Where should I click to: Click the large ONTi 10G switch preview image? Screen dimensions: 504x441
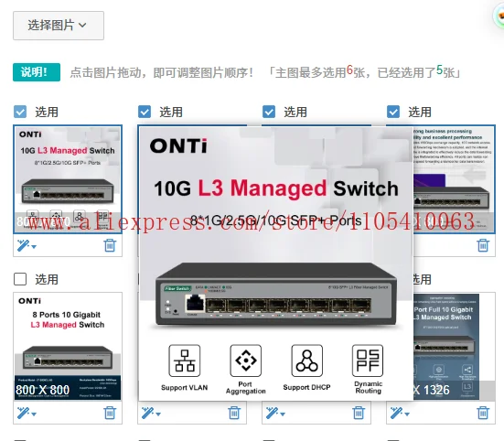point(276,264)
